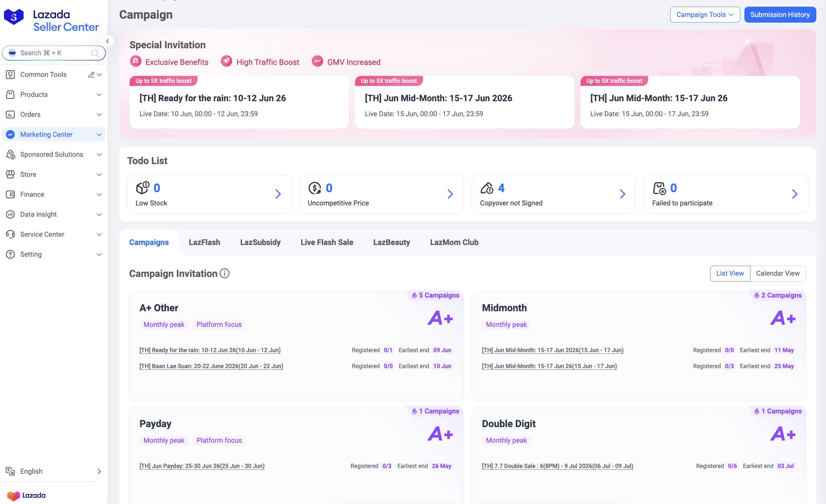Click the language translate icon
Screen dimensions: 826x504
(x=10, y=471)
